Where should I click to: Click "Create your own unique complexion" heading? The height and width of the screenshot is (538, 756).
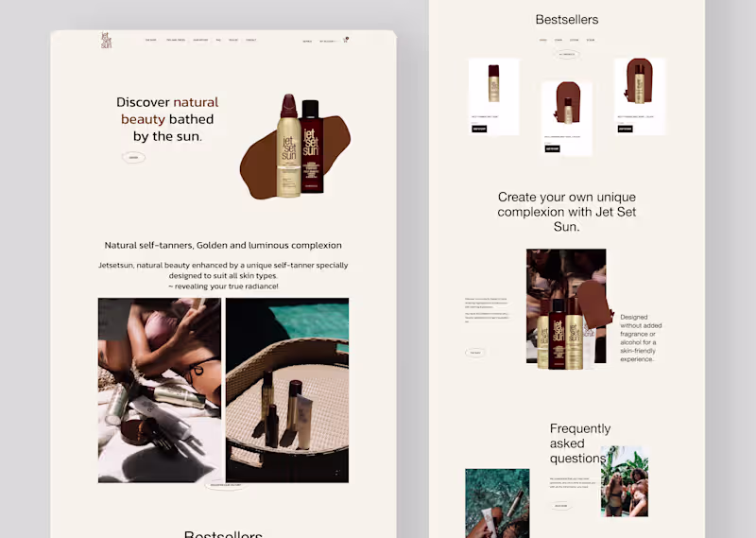pyautogui.click(x=566, y=212)
